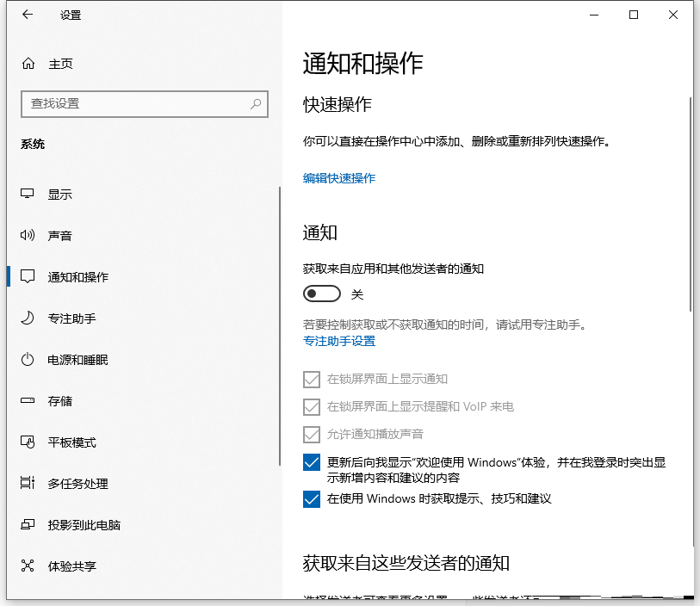Uncheck 在使用 Windows 时获取提示、技巧和建议
Screen dimensions: 700x606
(x=312, y=499)
